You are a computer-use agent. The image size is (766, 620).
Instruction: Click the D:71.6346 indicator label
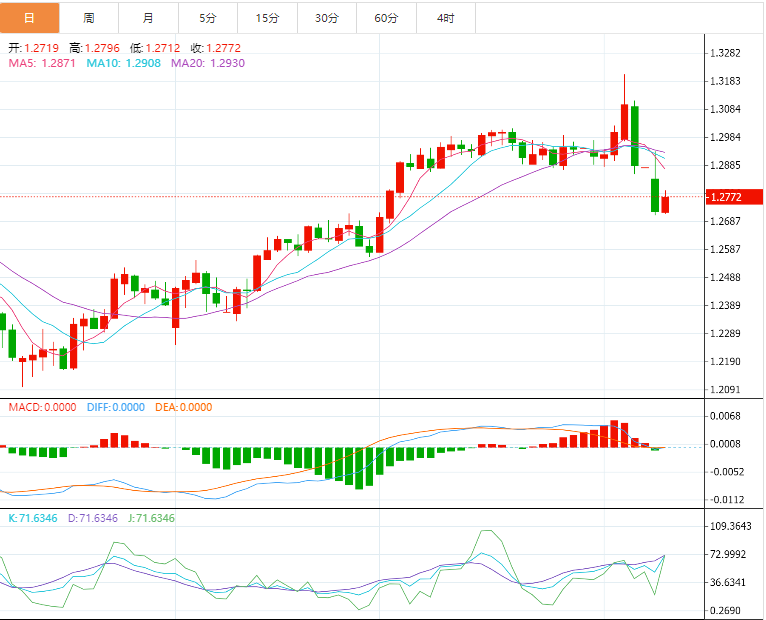point(93,518)
